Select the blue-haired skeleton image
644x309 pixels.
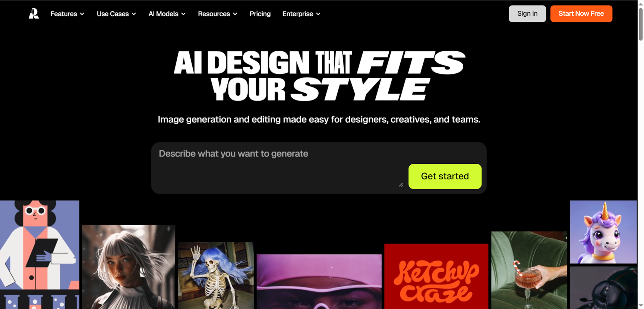[x=216, y=275]
